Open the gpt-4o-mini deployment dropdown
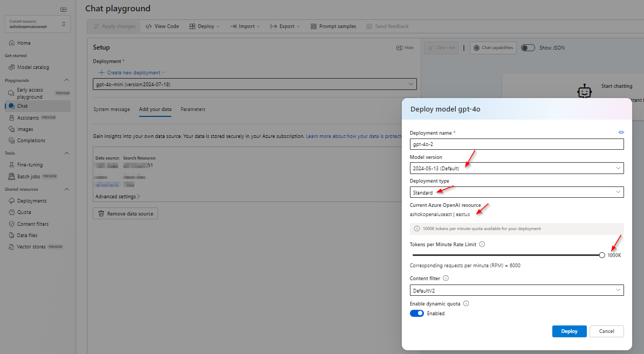Viewport: 644px width, 354px height. (255, 84)
